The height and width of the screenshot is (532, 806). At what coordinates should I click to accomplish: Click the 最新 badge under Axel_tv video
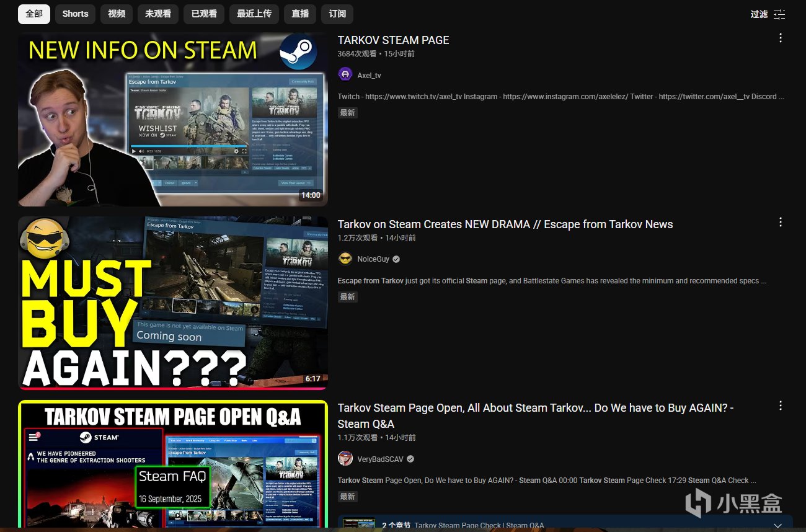pos(348,113)
